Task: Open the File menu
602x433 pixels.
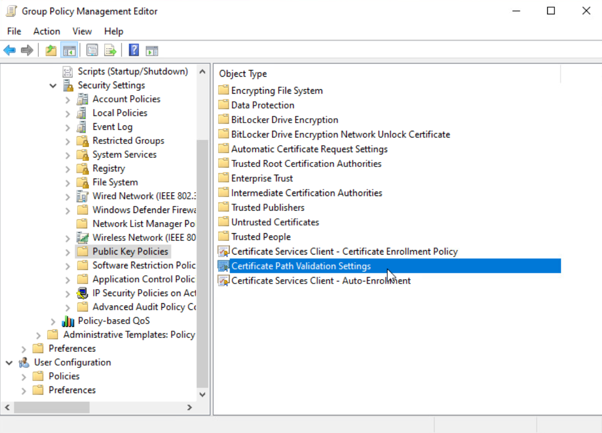Action: 14,31
